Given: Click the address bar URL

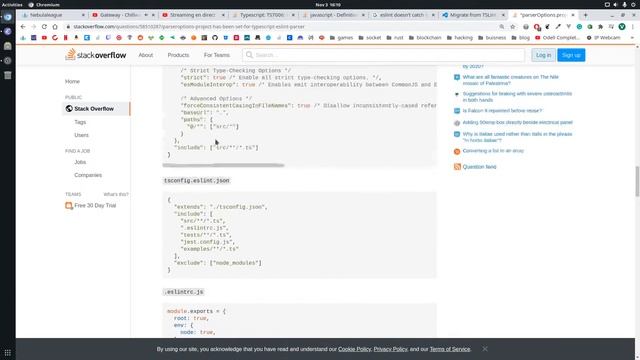Looking at the screenshot, I should pyautogui.click(x=189, y=27).
